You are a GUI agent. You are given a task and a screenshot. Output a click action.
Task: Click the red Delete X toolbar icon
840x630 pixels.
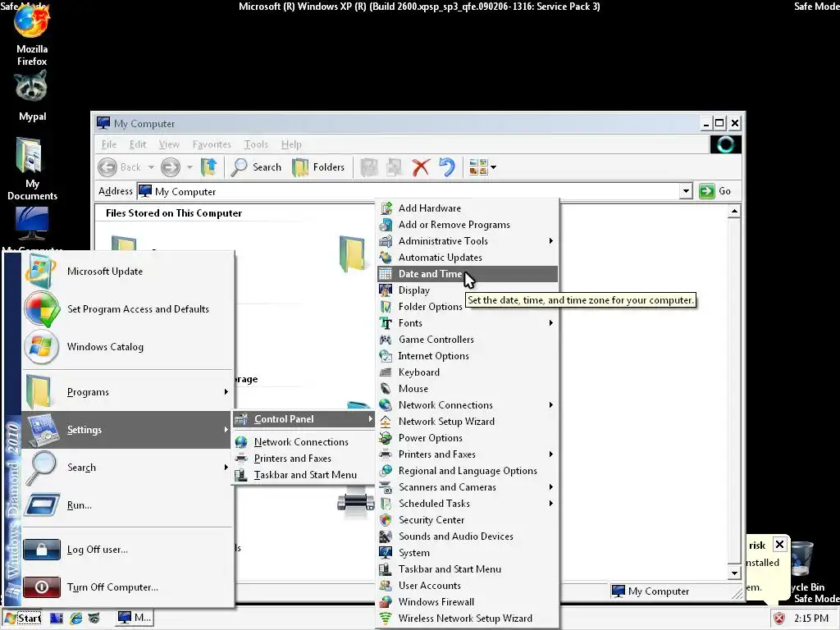[x=421, y=167]
